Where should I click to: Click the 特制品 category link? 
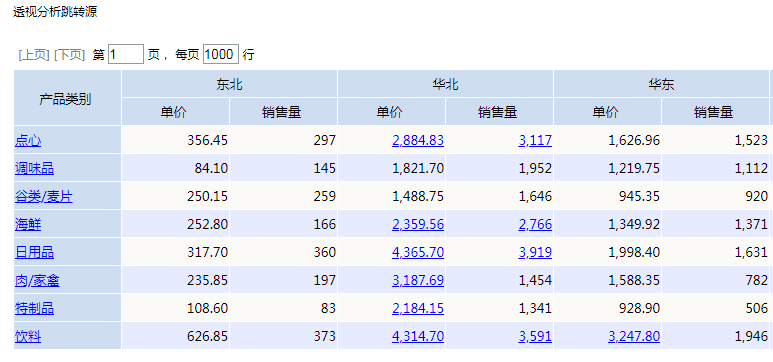pos(35,309)
